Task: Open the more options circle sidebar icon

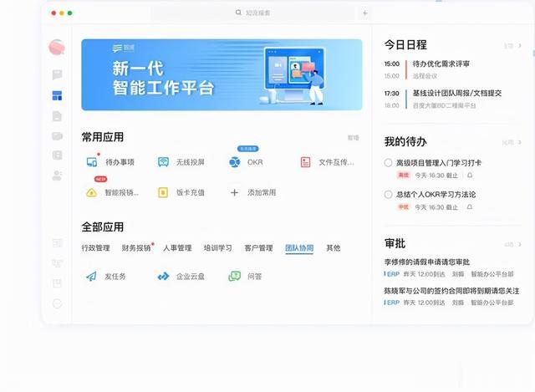Action: 57,303
